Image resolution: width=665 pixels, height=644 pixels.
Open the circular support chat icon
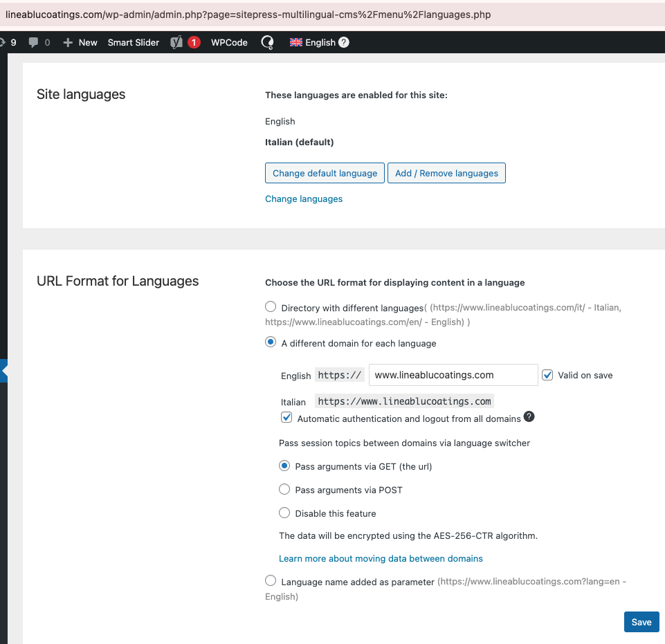coord(268,42)
